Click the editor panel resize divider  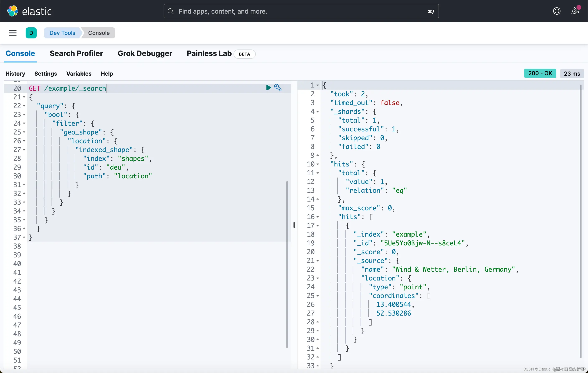tap(294, 225)
